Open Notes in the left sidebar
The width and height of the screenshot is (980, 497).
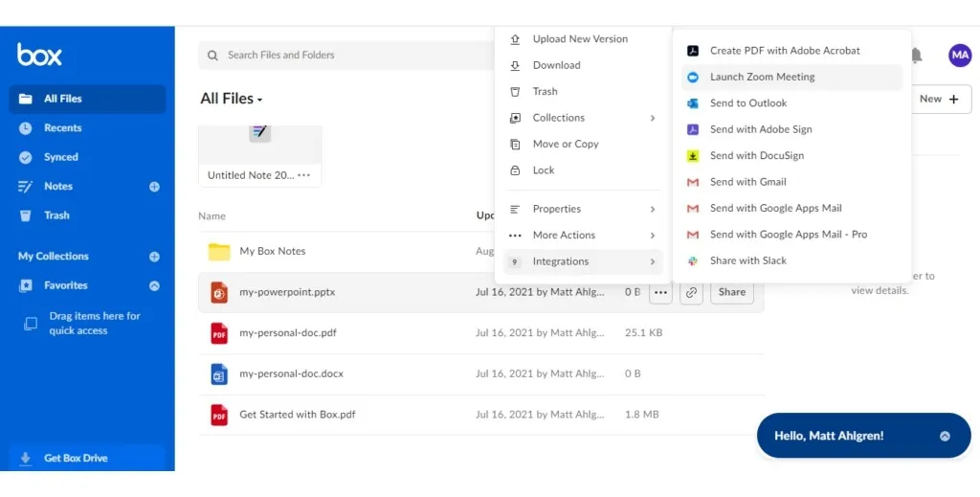point(58,187)
